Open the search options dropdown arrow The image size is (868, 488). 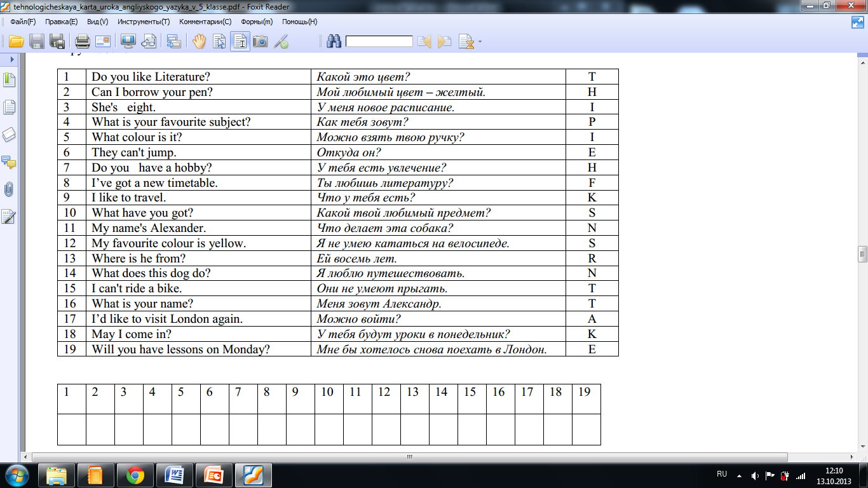[x=480, y=43]
